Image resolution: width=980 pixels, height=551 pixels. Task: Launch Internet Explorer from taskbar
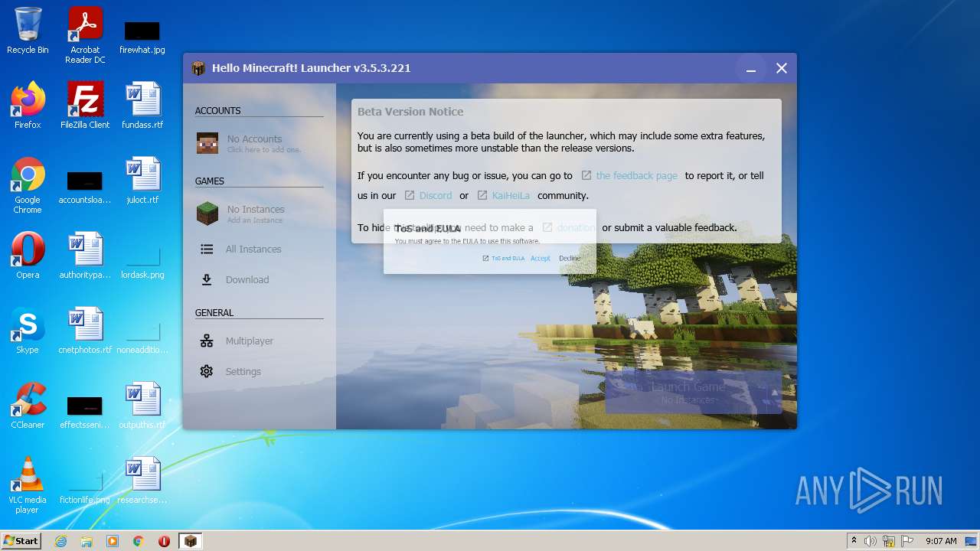[x=60, y=541]
